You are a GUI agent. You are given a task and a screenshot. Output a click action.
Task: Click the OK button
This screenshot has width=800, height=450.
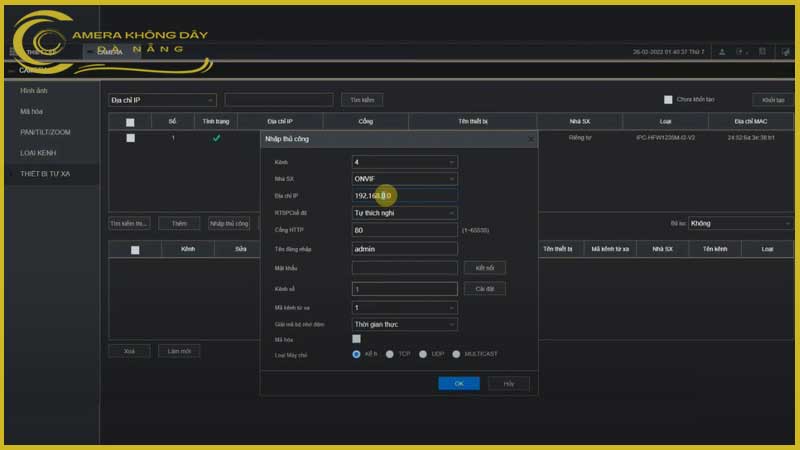pyautogui.click(x=459, y=383)
